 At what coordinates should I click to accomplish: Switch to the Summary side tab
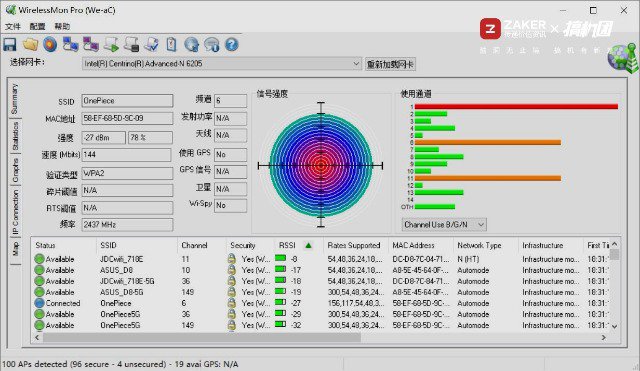[15, 99]
